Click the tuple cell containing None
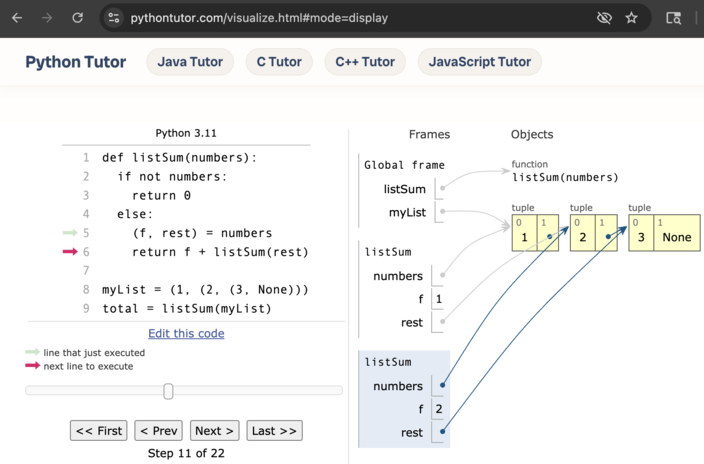704x464 pixels. click(x=677, y=233)
